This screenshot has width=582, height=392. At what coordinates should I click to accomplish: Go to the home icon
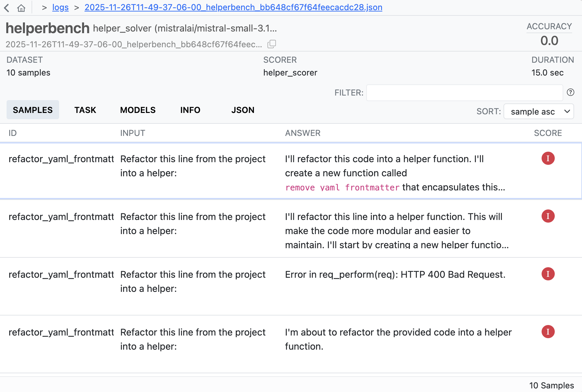(21, 8)
